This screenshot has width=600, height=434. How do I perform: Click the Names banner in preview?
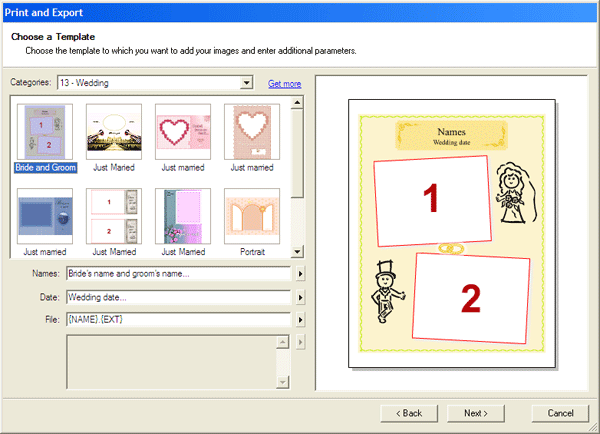click(x=452, y=136)
